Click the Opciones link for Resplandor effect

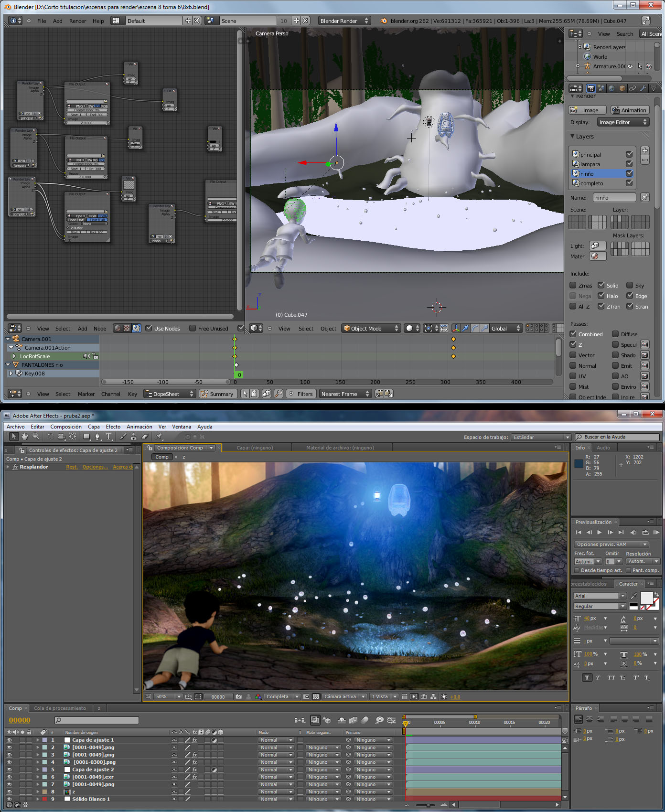click(95, 467)
